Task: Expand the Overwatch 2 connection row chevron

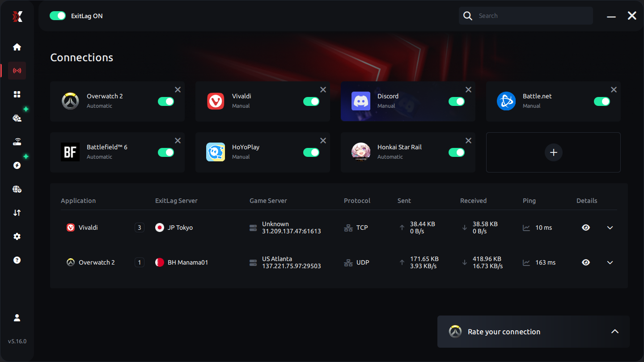Action: pos(610,262)
